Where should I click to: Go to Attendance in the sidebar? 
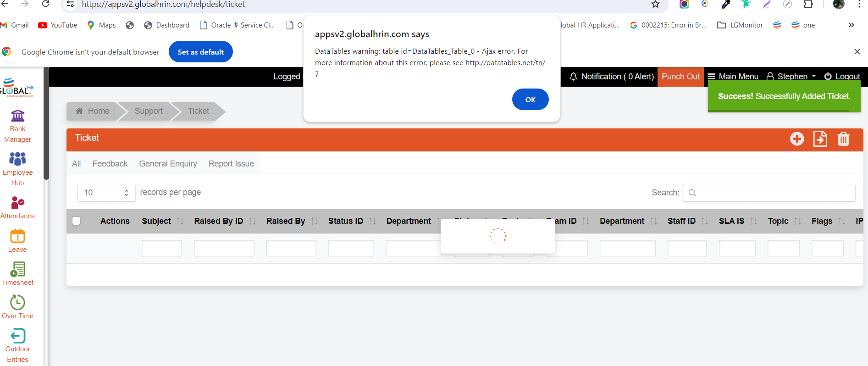[x=17, y=207]
